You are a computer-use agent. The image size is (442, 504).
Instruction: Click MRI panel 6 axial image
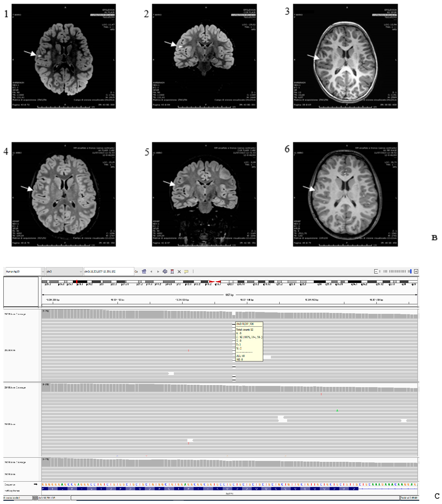point(345,194)
